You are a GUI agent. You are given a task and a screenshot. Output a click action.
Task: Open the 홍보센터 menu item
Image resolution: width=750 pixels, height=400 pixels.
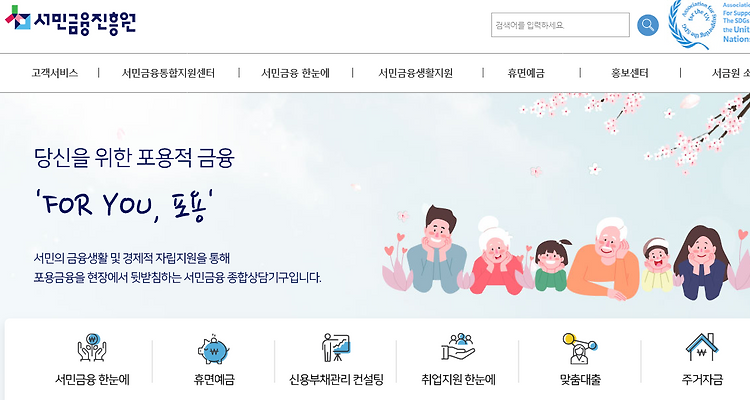coord(630,73)
